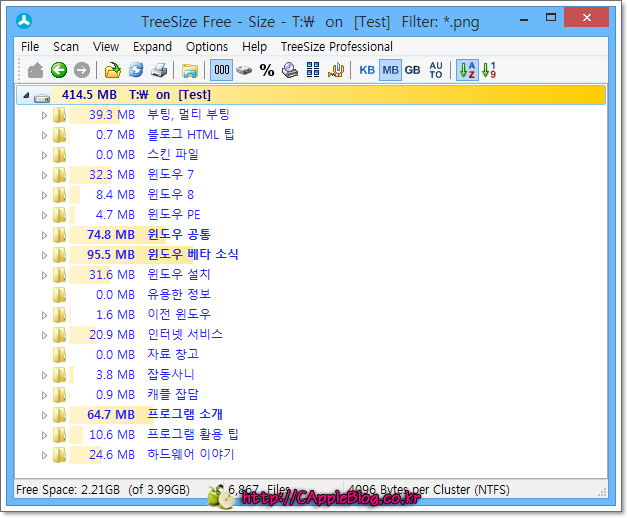Screen dimensions: 628x518
Task: Toggle the 000 size display mode
Action: coord(221,70)
